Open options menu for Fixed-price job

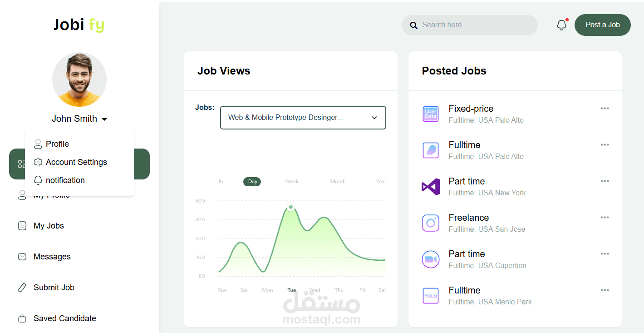605,109
